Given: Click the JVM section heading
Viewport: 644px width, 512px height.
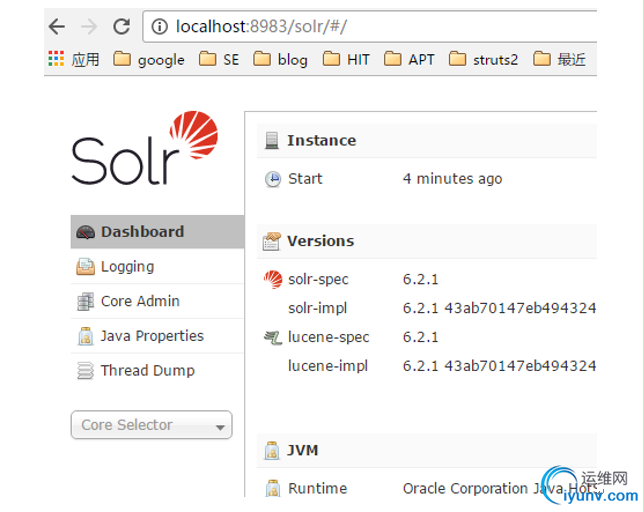Looking at the screenshot, I should [303, 450].
